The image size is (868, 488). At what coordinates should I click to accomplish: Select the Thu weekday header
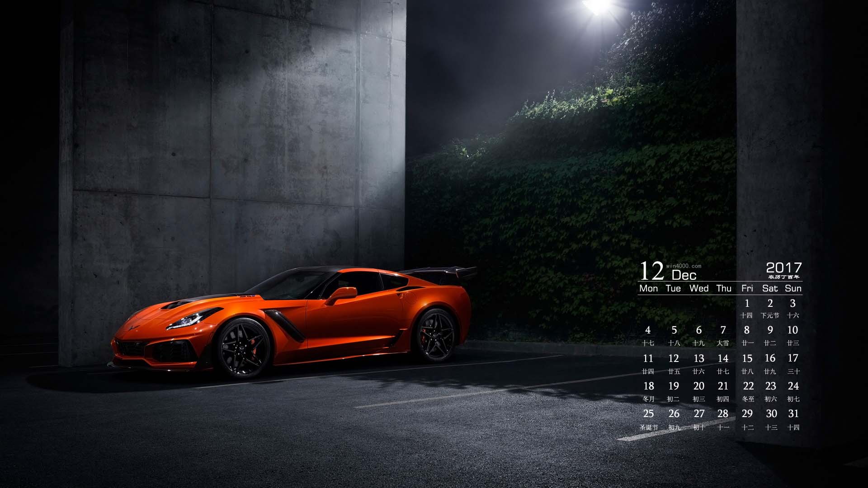point(723,288)
